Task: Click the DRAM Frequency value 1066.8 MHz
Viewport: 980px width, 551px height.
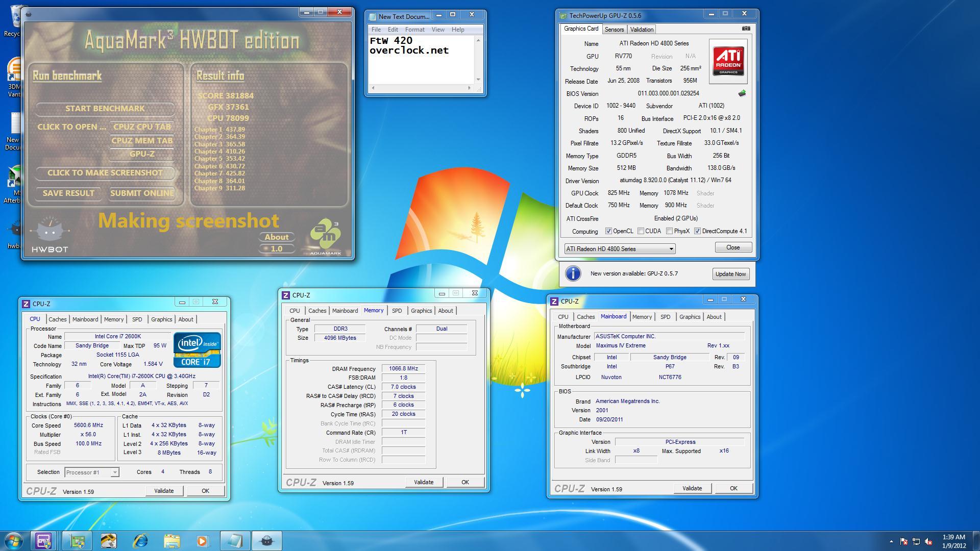Action: pos(403,368)
